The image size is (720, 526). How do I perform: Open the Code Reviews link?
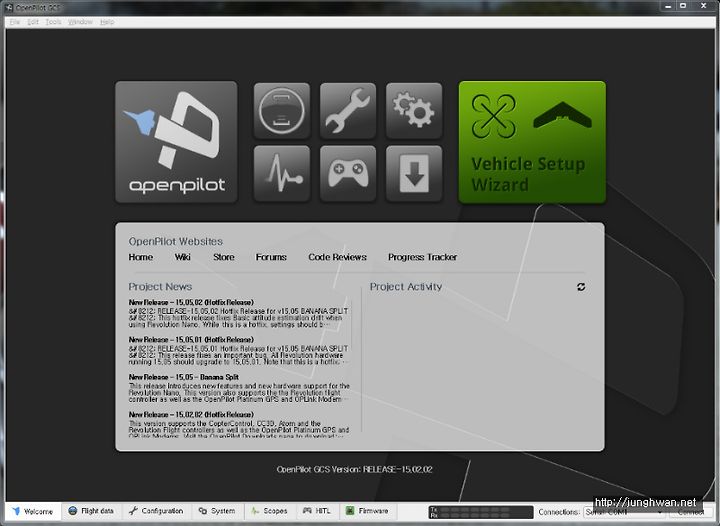point(337,257)
